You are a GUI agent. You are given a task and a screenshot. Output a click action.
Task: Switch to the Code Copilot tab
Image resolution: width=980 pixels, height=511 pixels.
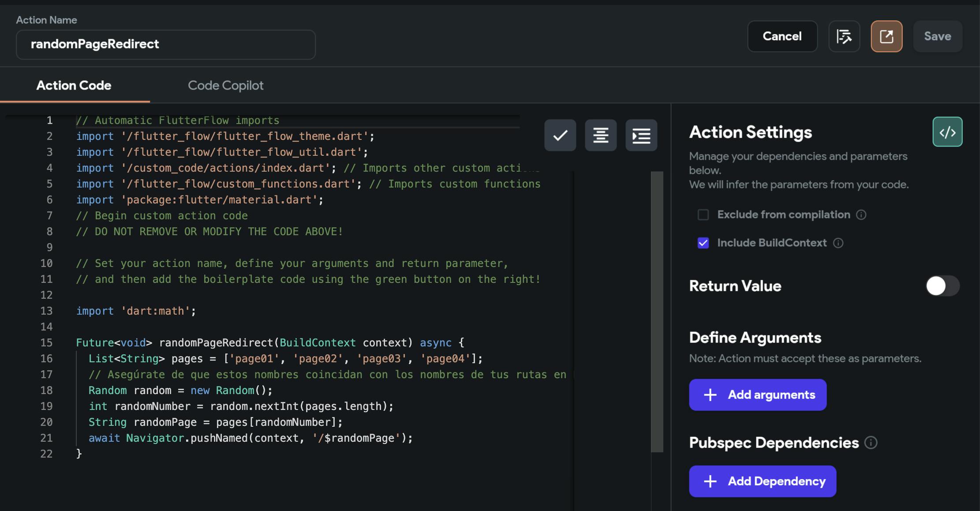(225, 85)
